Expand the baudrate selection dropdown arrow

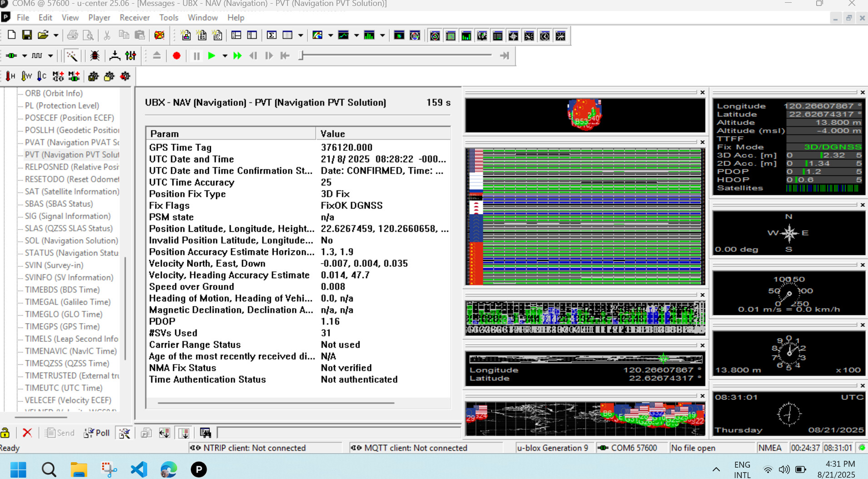pyautogui.click(x=50, y=55)
